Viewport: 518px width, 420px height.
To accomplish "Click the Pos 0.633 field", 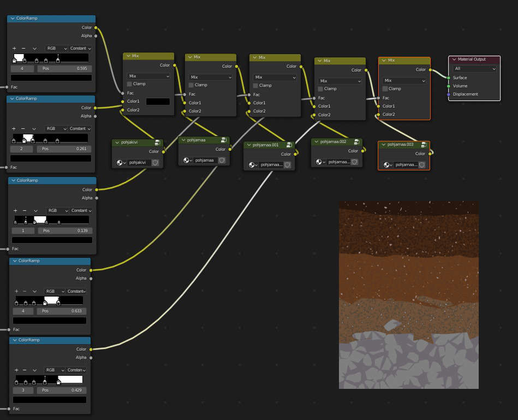I will (x=61, y=311).
